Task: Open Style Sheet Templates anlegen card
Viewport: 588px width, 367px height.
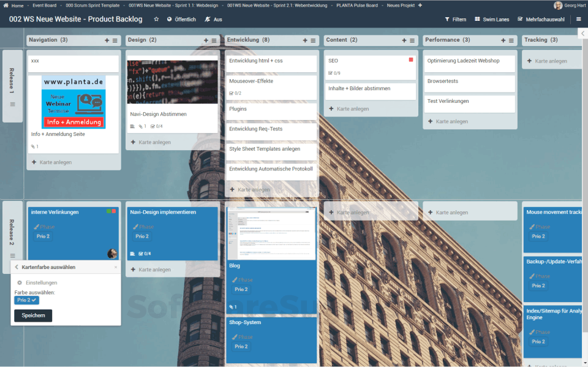Action: pyautogui.click(x=271, y=152)
